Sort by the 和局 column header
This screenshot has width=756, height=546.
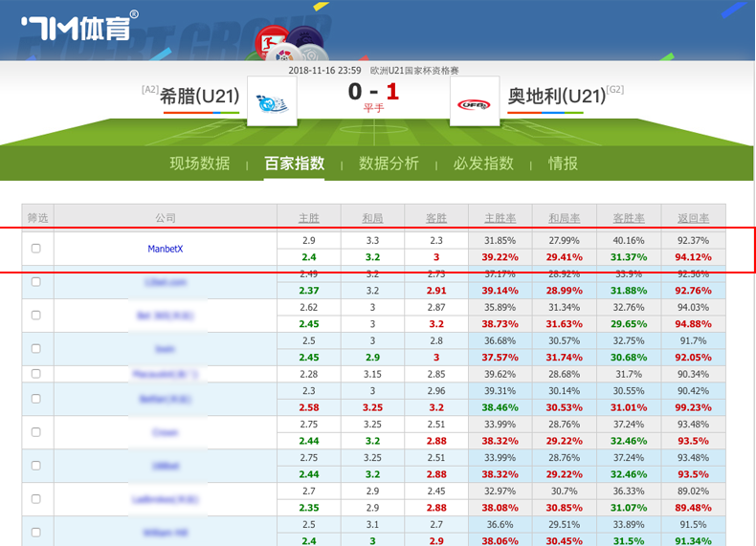click(x=372, y=217)
